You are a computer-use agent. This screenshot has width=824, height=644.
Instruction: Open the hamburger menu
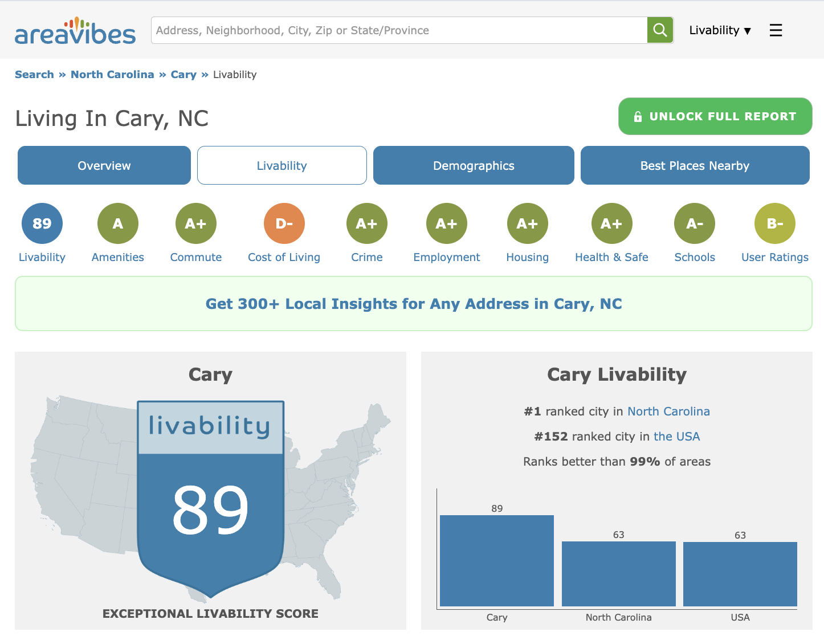[776, 30]
